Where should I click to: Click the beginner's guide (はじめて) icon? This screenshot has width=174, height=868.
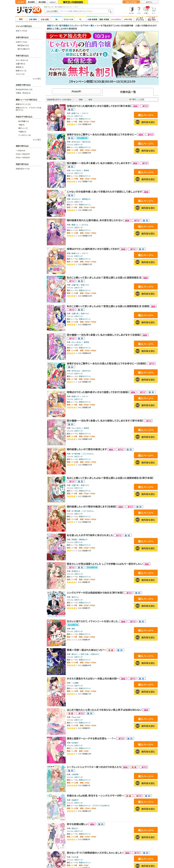click(x=131, y=10)
